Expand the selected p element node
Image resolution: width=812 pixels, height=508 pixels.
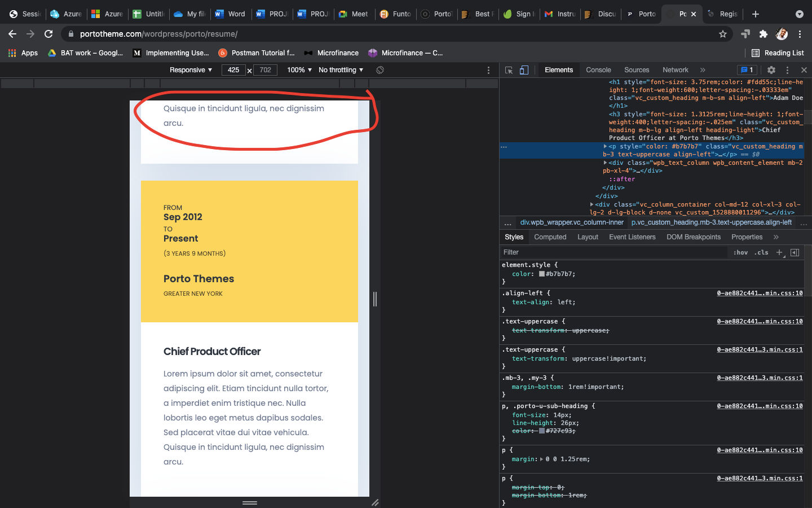[x=606, y=146]
